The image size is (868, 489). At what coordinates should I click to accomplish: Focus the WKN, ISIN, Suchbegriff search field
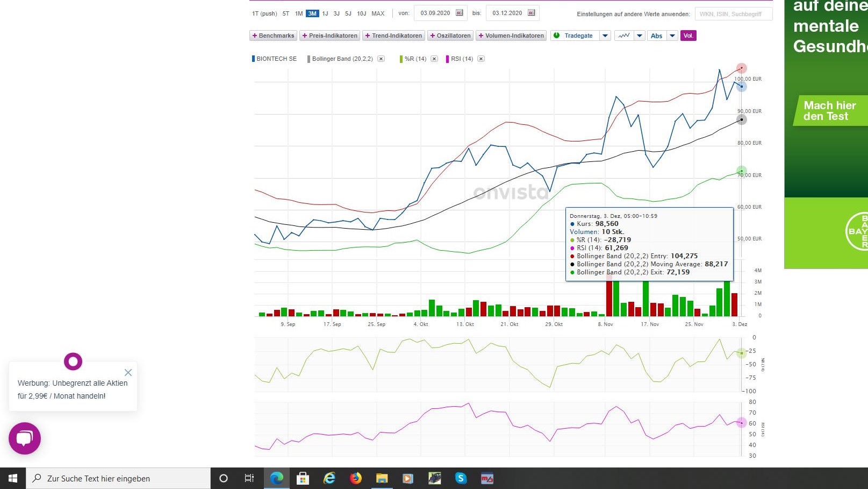coord(734,14)
